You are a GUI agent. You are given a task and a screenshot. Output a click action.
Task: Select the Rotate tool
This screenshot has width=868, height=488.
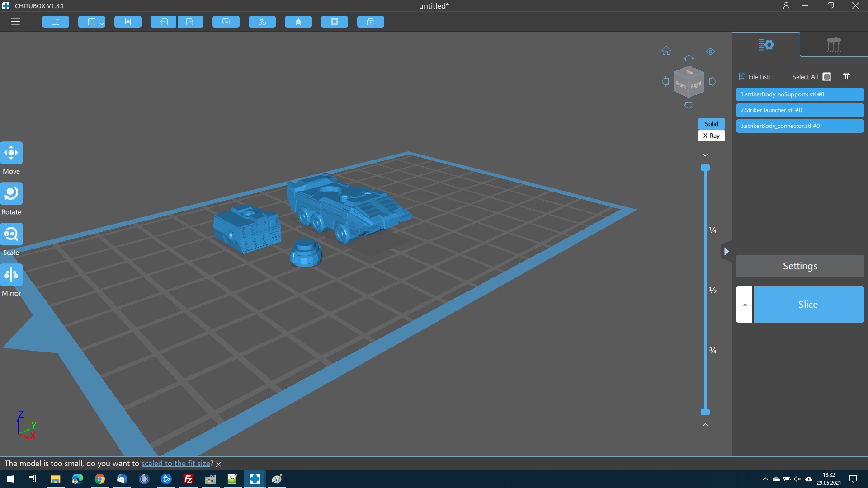pyautogui.click(x=11, y=193)
